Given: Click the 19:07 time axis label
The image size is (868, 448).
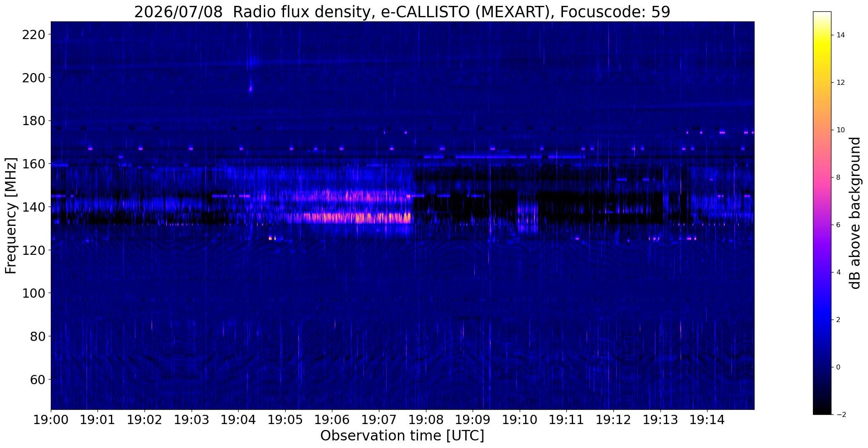Looking at the screenshot, I should (x=379, y=420).
